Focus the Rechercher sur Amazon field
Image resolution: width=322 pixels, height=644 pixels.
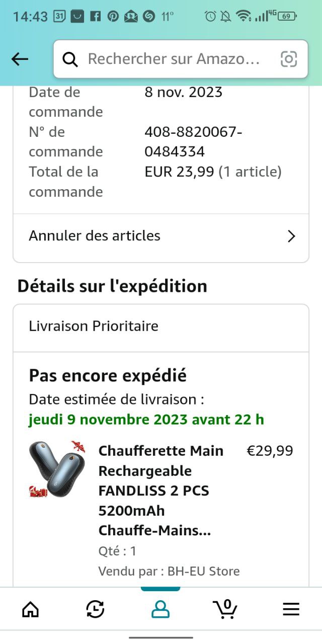click(x=174, y=59)
